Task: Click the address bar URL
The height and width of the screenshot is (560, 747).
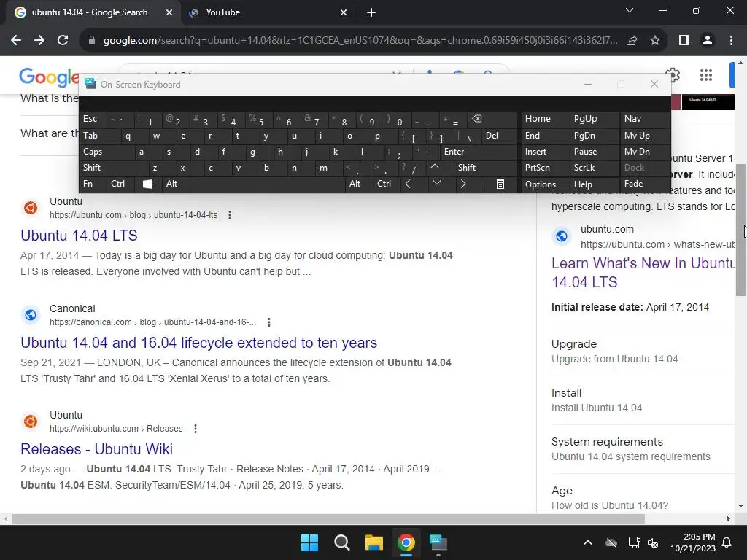Action: (x=360, y=41)
